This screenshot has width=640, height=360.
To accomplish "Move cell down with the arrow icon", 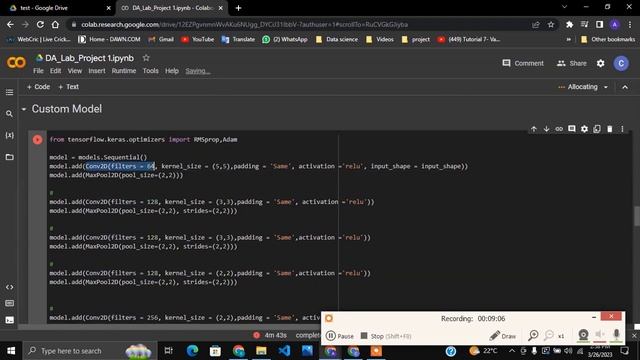I will point(546,129).
